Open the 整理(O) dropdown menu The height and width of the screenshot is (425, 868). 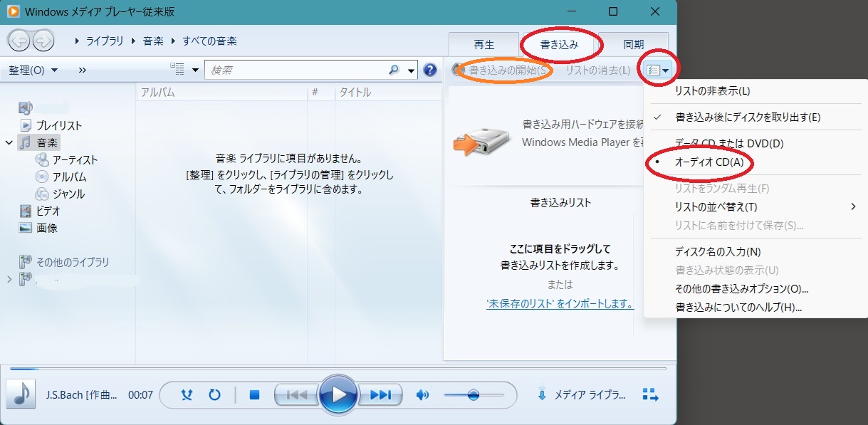pos(33,70)
